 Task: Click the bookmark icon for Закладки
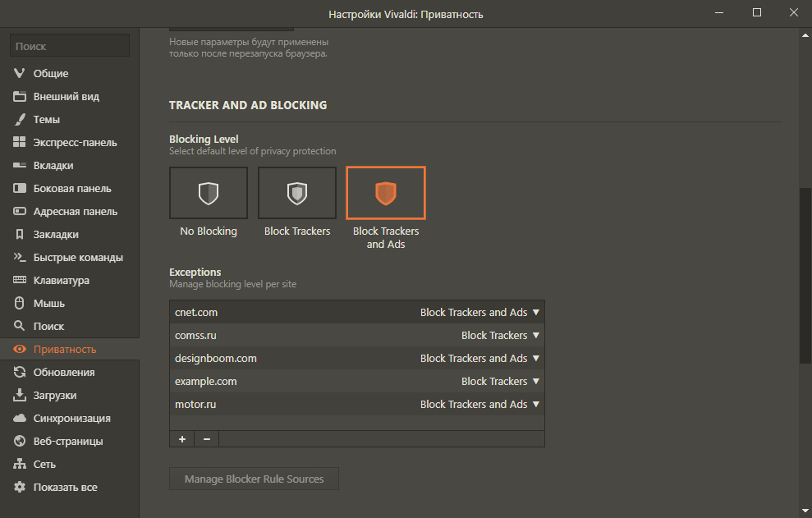coord(20,235)
